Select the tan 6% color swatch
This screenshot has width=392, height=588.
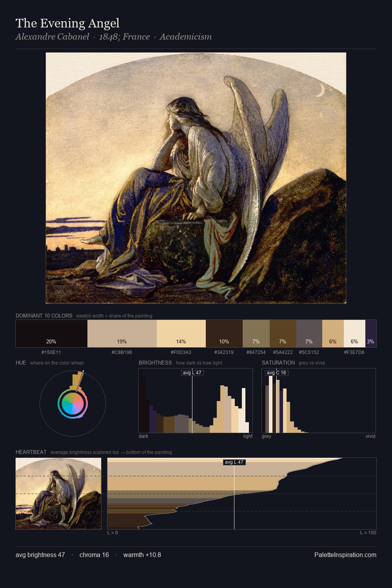click(x=333, y=334)
